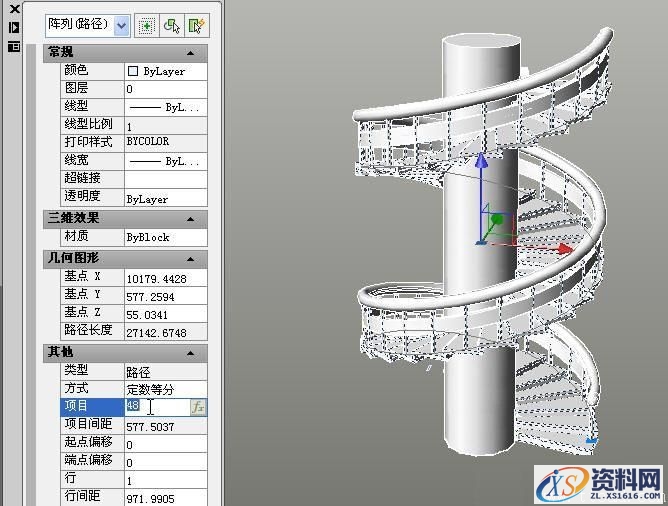Select the 材质 ByBlock value

tap(165, 237)
